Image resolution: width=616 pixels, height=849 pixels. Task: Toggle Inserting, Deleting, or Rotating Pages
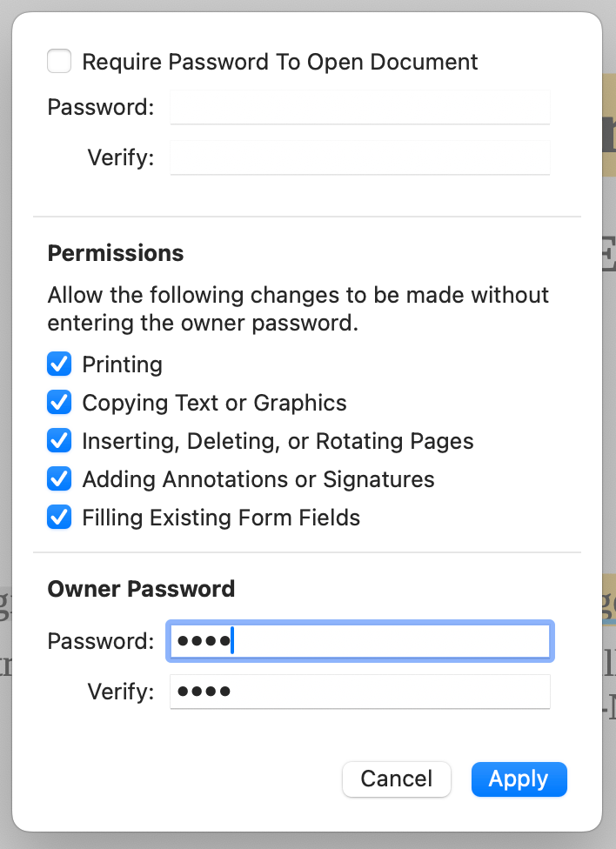(58, 440)
